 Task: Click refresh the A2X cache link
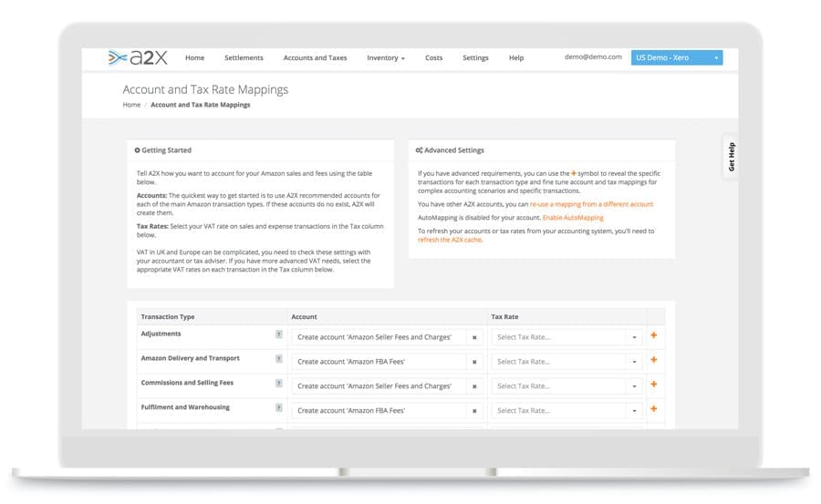(x=450, y=240)
